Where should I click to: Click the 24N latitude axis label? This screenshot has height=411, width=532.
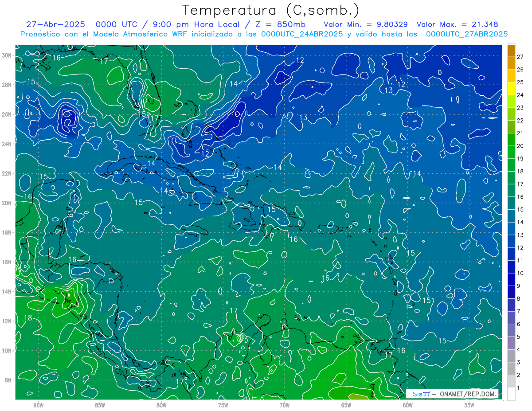[7, 144]
